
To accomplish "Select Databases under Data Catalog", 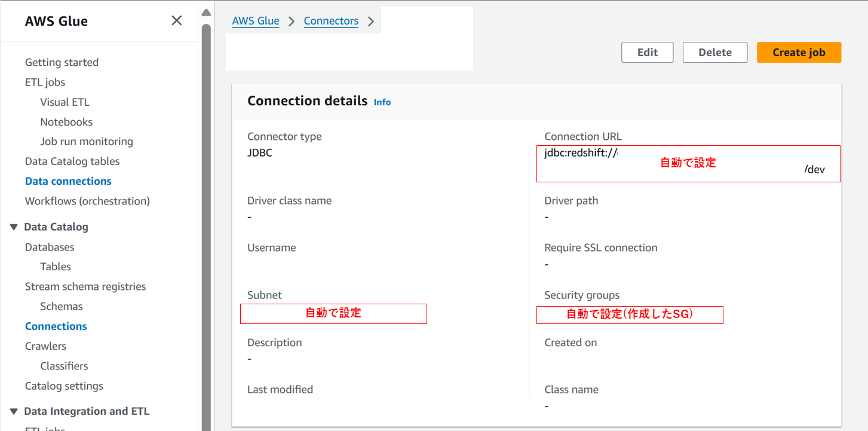I will point(50,246).
